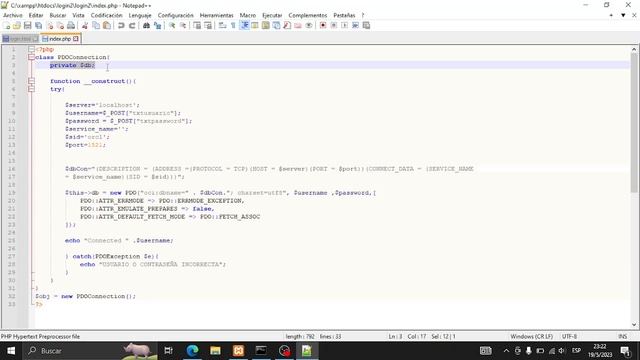Screen dimensions: 640x360
Task: Open Folder as Workspace from toolbar
Action: click(x=298, y=26)
